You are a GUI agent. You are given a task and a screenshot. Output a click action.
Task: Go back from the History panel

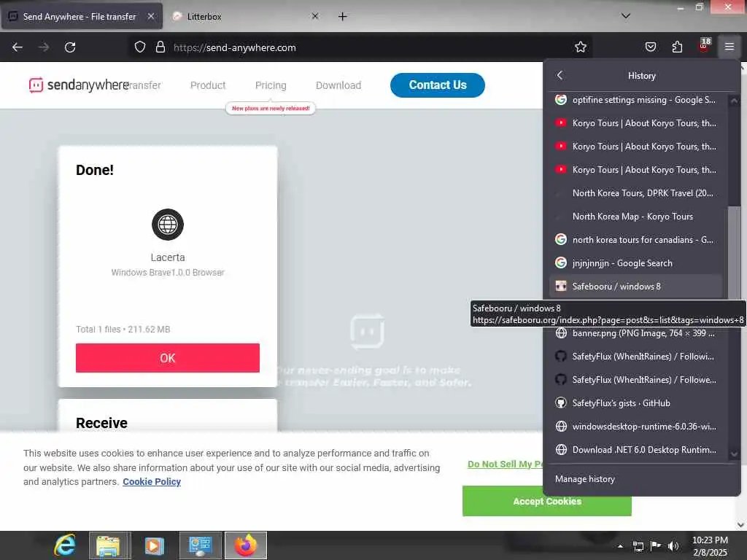[560, 75]
